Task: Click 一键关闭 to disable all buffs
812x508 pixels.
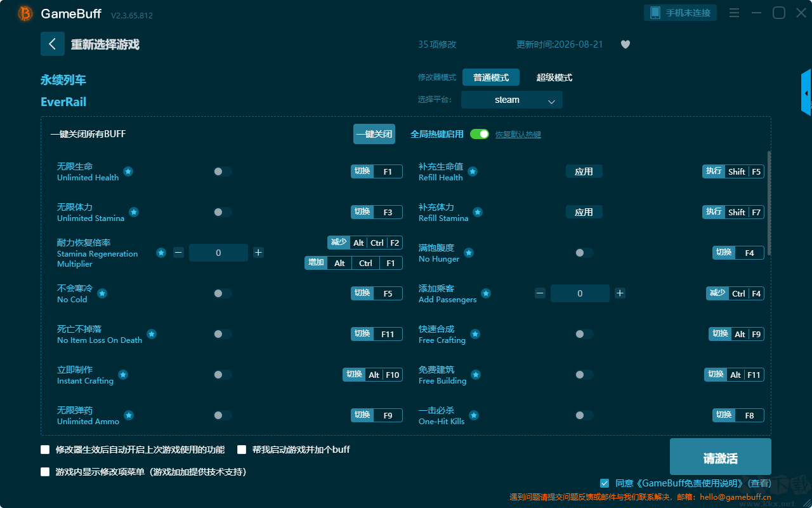Action: [x=374, y=134]
